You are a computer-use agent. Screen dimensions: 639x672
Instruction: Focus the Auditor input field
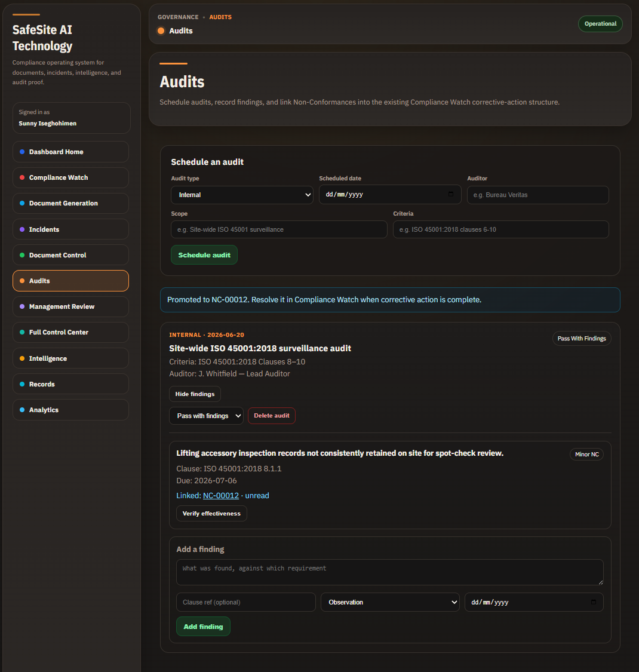(538, 195)
